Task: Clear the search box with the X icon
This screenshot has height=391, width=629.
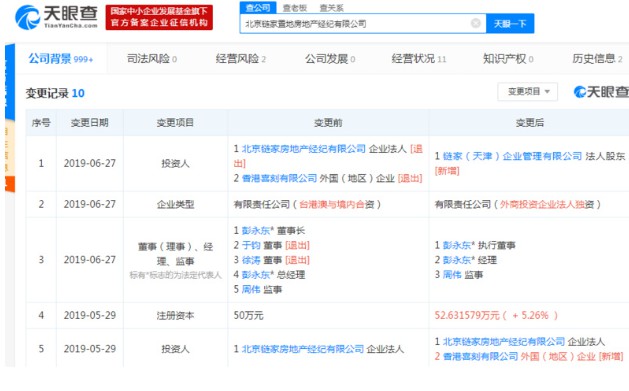Action: pos(476,23)
